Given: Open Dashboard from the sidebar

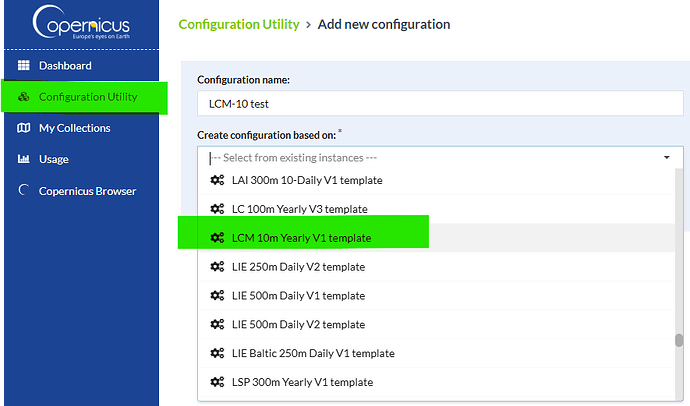Looking at the screenshot, I should click(65, 66).
